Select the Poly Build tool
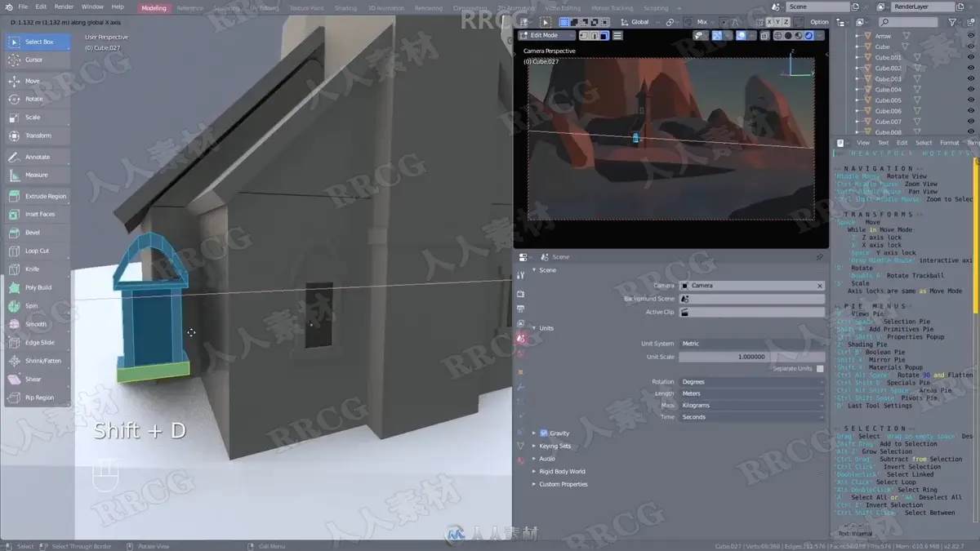 tap(38, 287)
